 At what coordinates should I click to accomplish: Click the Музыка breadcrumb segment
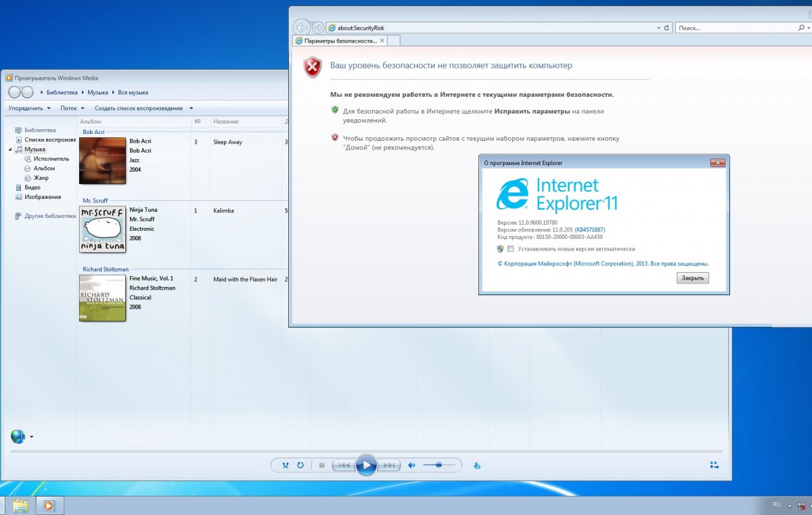coord(97,92)
